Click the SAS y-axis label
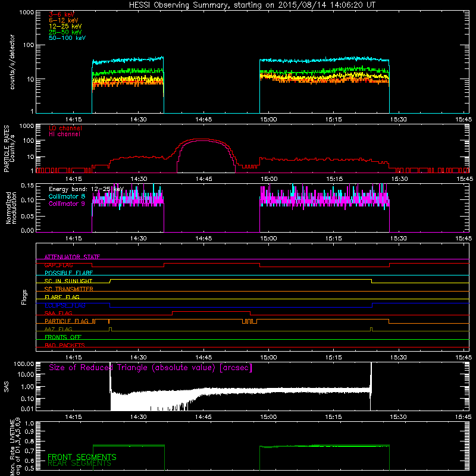 tap(6, 386)
